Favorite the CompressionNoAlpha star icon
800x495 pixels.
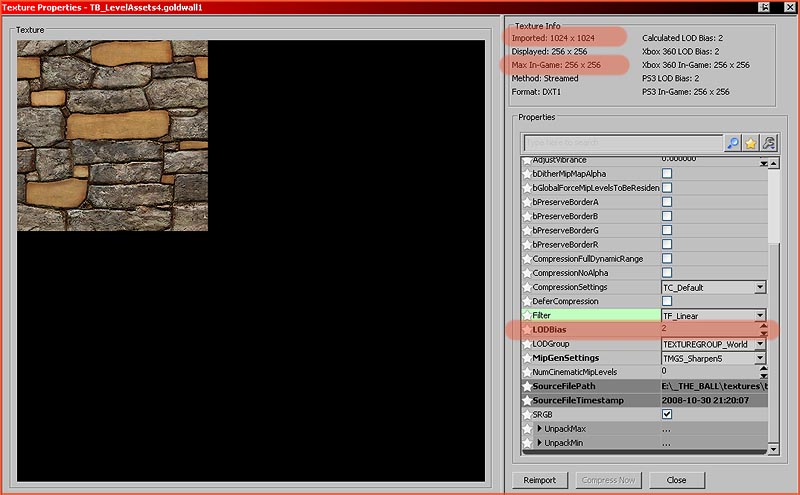click(x=527, y=273)
